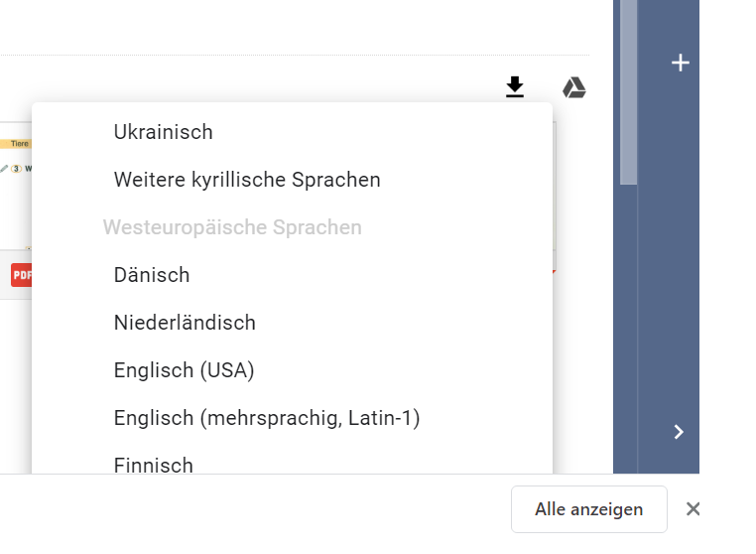Screen dimensions: 756x554
Task: Click Westeuropäische Sprachen section header
Action: [x=232, y=227]
